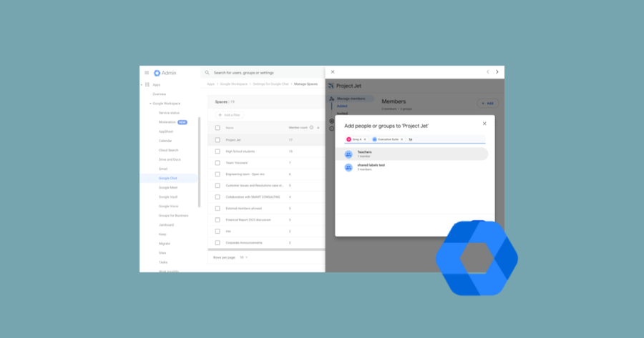Open Google Meet in sidebar
The image size is (644, 338).
(x=168, y=187)
